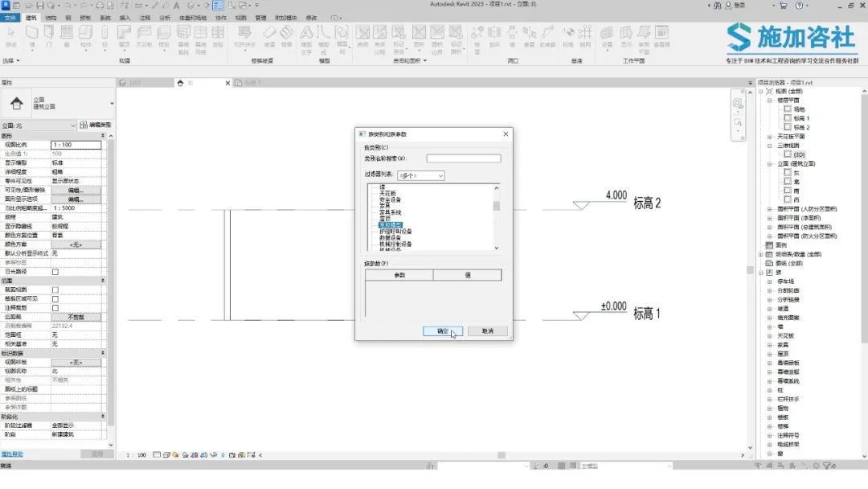Select the Window tool in the ribbon
This screenshot has width=868, height=489.
pyautogui.click(x=67, y=36)
